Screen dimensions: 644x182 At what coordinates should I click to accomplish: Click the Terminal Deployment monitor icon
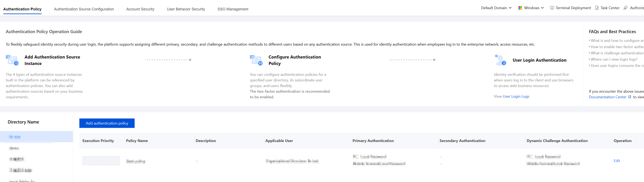click(x=552, y=8)
